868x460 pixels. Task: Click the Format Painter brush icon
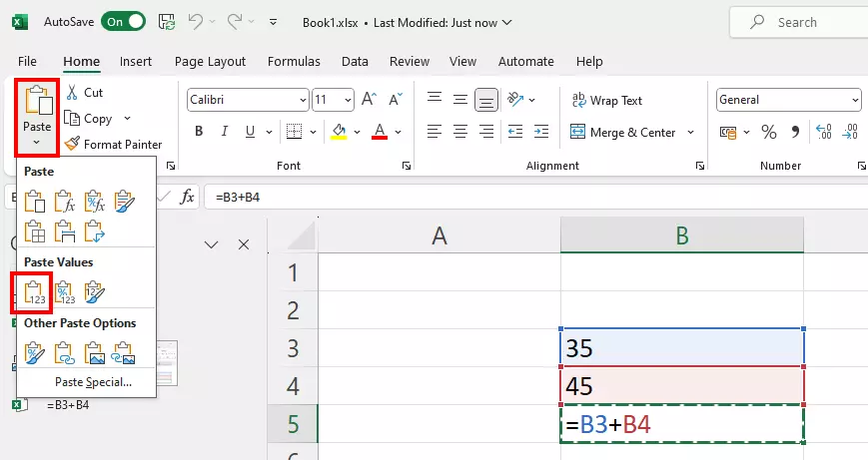pos(72,145)
